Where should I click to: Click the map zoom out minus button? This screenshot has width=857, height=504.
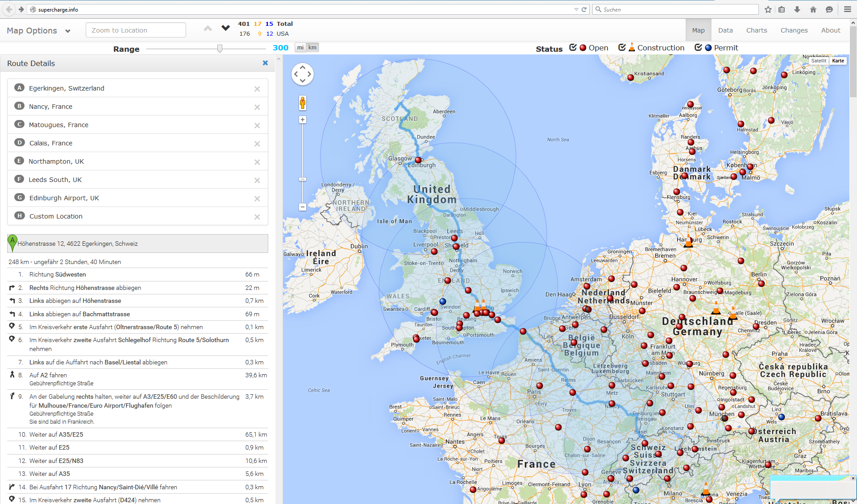point(303,207)
